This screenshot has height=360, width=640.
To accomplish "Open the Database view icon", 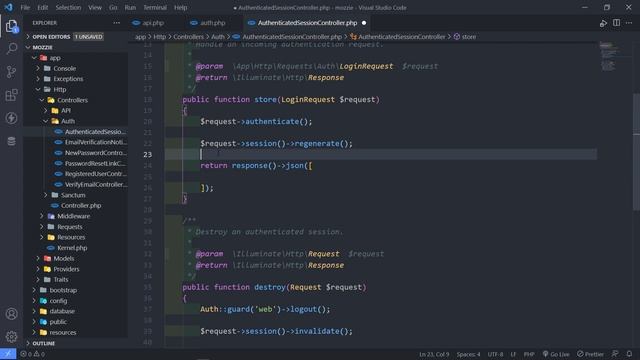I will click(x=11, y=141).
